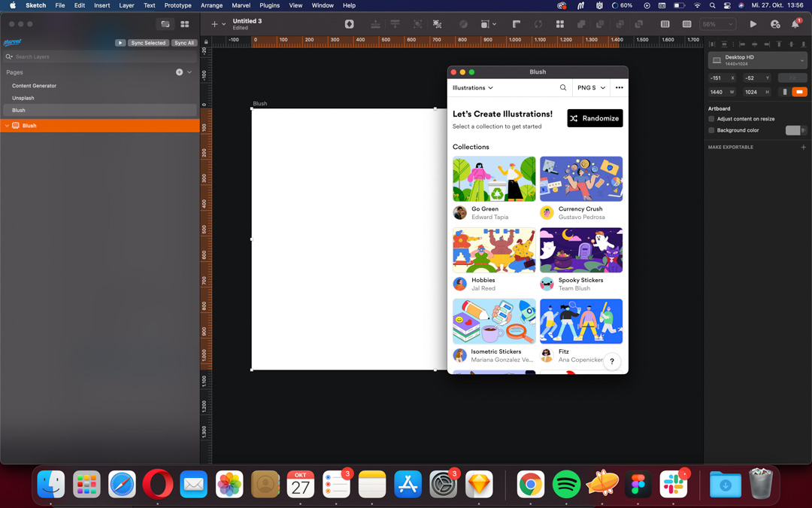Open the notifications bell in Sketch toolbar
The width and height of the screenshot is (812, 508).
point(795,24)
